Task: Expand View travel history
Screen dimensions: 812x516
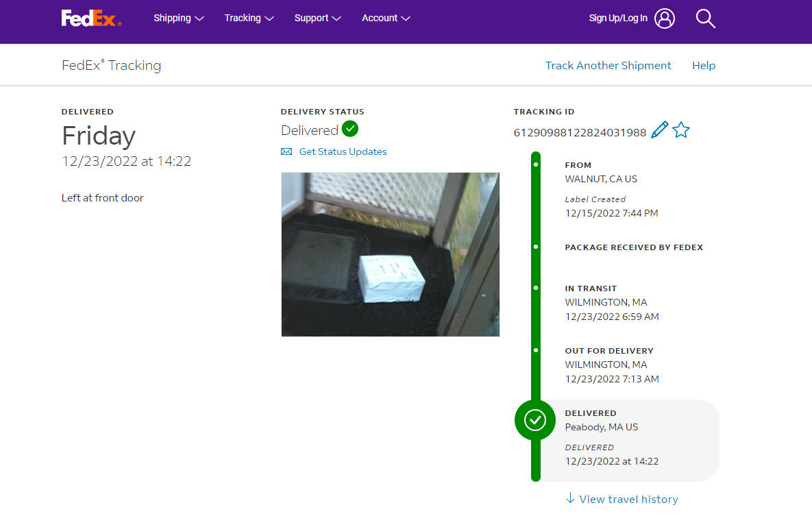Action: coord(628,499)
